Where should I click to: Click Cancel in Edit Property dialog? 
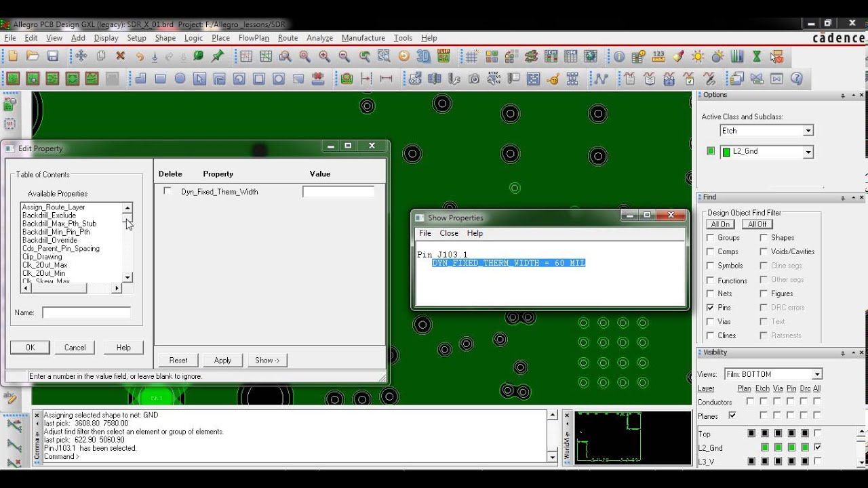coord(75,347)
